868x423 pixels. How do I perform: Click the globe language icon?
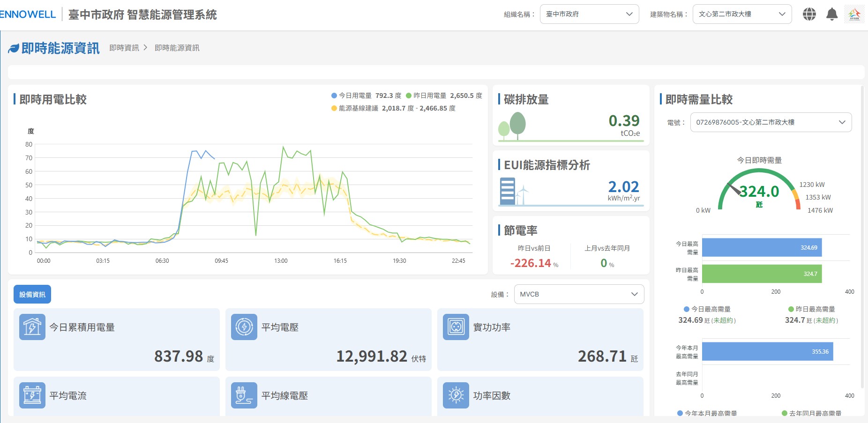point(809,14)
